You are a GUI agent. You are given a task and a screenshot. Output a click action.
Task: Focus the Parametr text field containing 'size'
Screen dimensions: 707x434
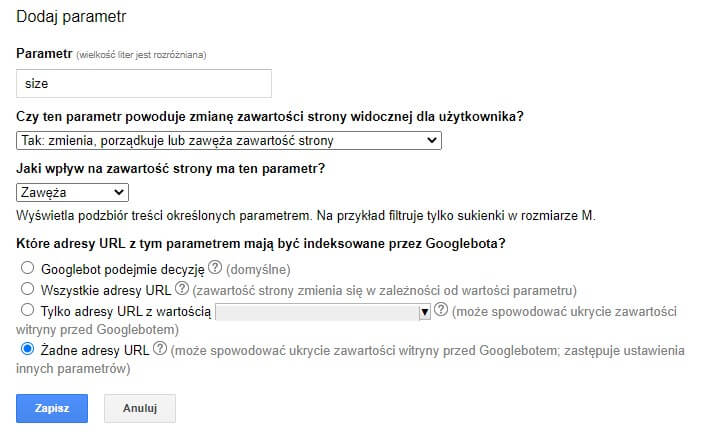tap(144, 83)
